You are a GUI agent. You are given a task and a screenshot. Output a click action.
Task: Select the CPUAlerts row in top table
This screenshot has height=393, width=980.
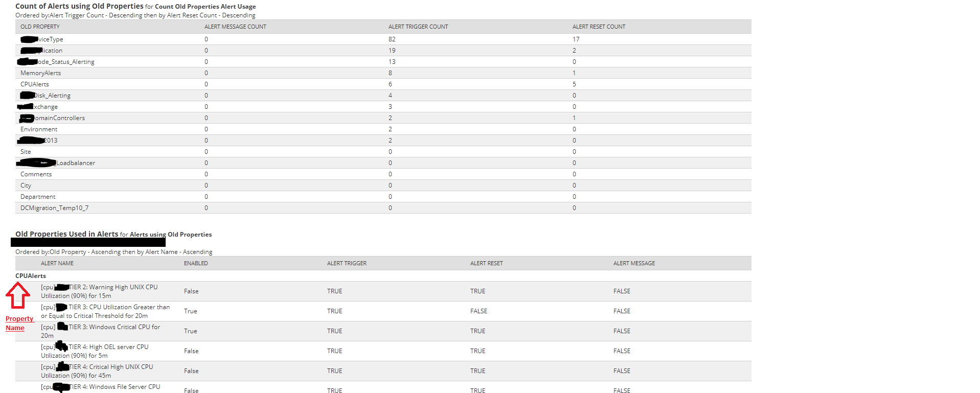tap(383, 84)
